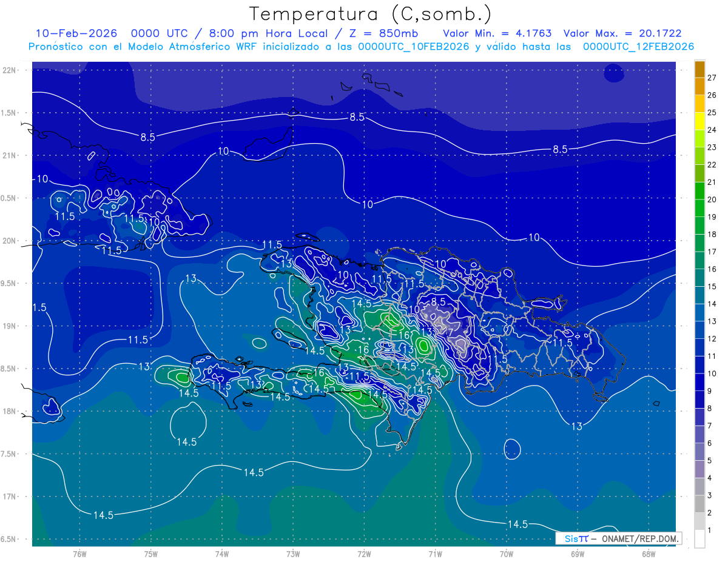Image resolution: width=728 pixels, height=562 pixels.
Task: Click the '22' label on the color scale
Action: point(712,164)
